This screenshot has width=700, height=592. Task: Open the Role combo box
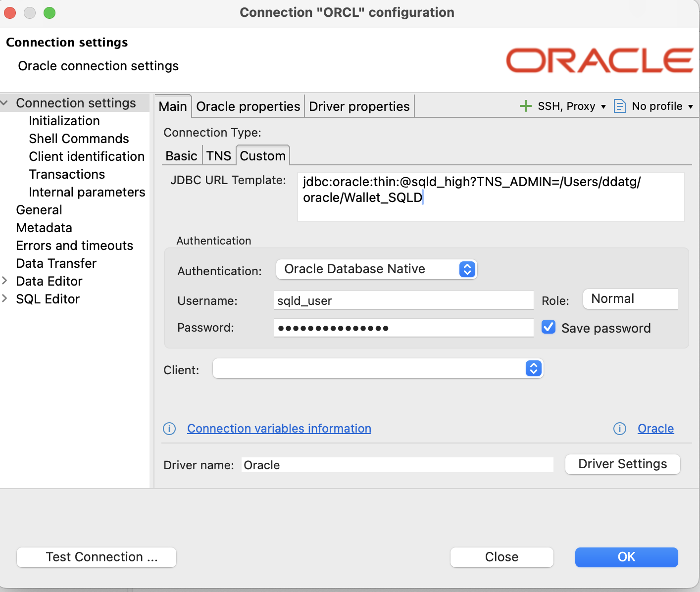631,299
